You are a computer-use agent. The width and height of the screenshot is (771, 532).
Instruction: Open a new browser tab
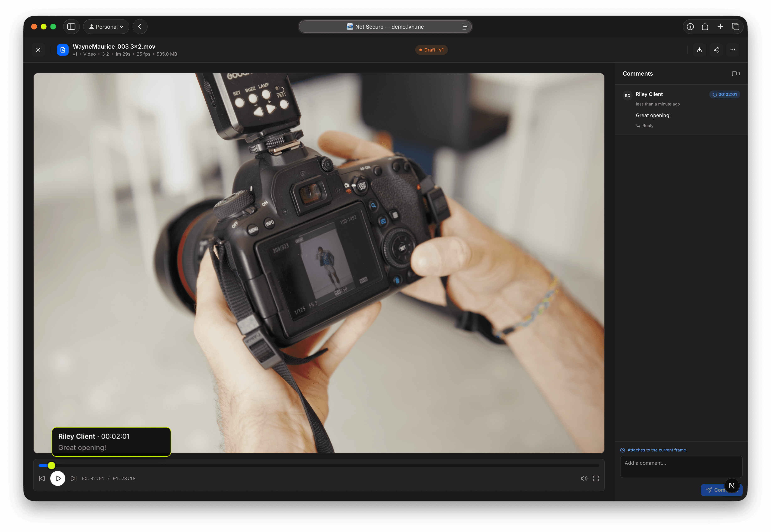[720, 27]
